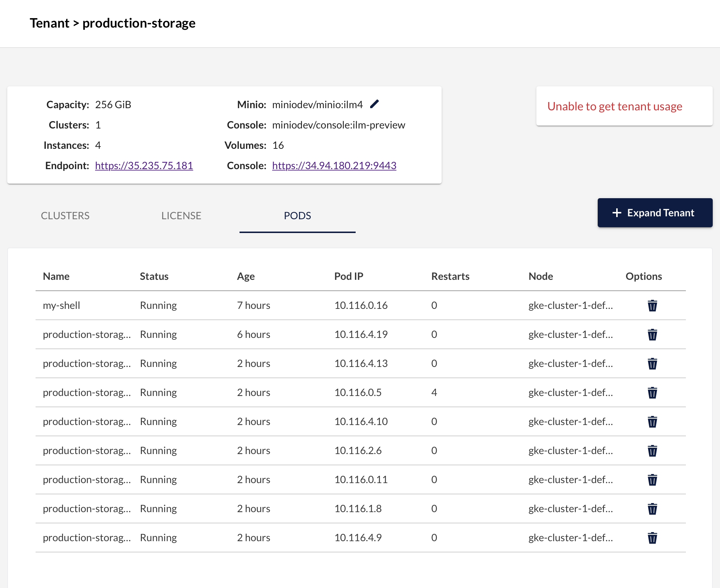The height and width of the screenshot is (588, 720).
Task: Delete the pod with IP 10.116.1.8
Action: coord(652,509)
